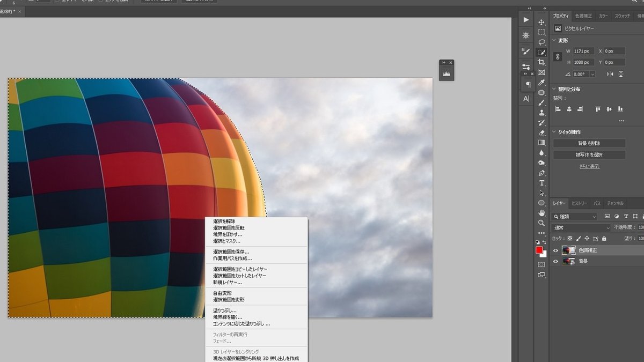The width and height of the screenshot is (644, 362).
Task: Select the Type tool
Action: [x=541, y=183]
